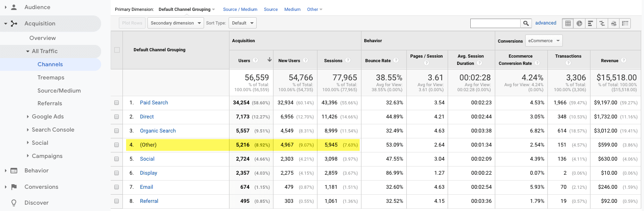
Task: Open the Referral channel link
Action: point(149,201)
